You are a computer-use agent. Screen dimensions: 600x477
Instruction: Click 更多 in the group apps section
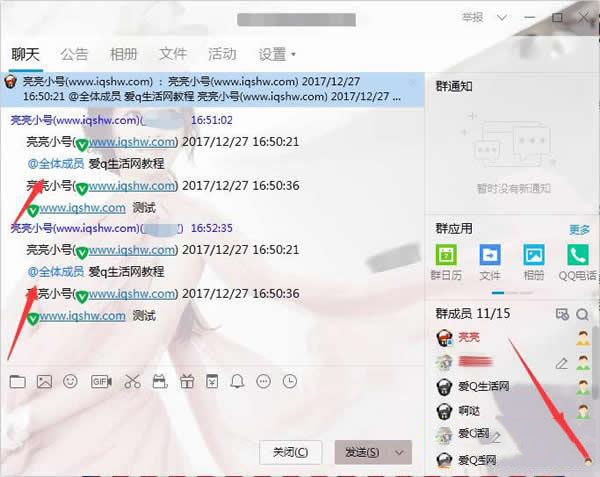click(579, 230)
